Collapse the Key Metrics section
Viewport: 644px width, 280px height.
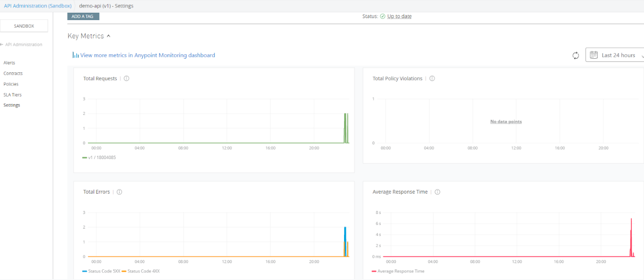pos(108,36)
